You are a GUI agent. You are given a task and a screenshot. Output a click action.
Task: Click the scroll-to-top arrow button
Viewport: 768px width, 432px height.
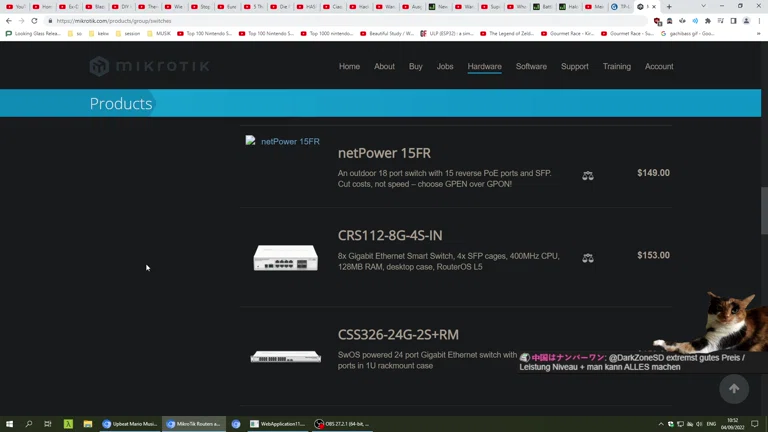tap(733, 388)
